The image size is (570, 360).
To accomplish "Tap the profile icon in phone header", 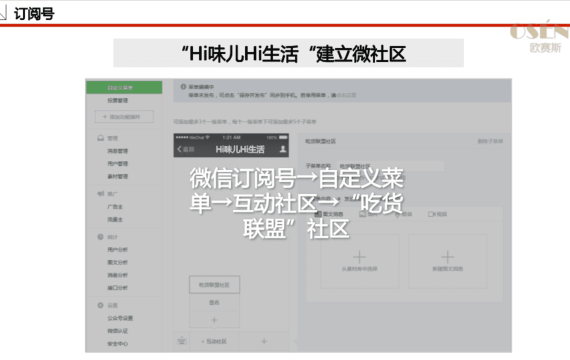I will click(x=282, y=149).
